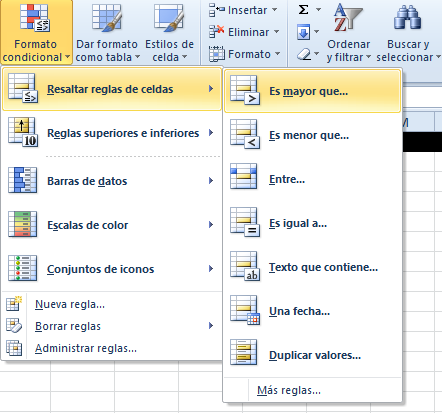Select Conjuntos de iconos menu item
Screen dimensions: 442x413
pos(112,269)
